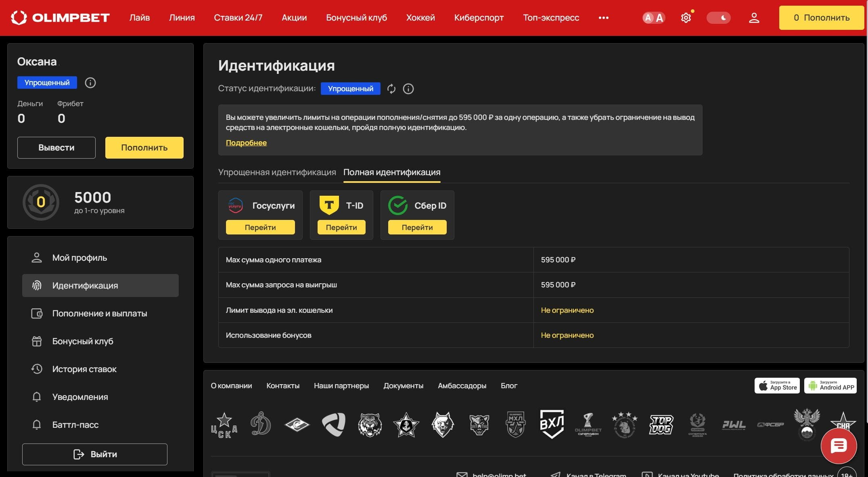Screen dimensions: 868x477
Task: Open Киберспорт in top navigation
Action: pos(479,18)
